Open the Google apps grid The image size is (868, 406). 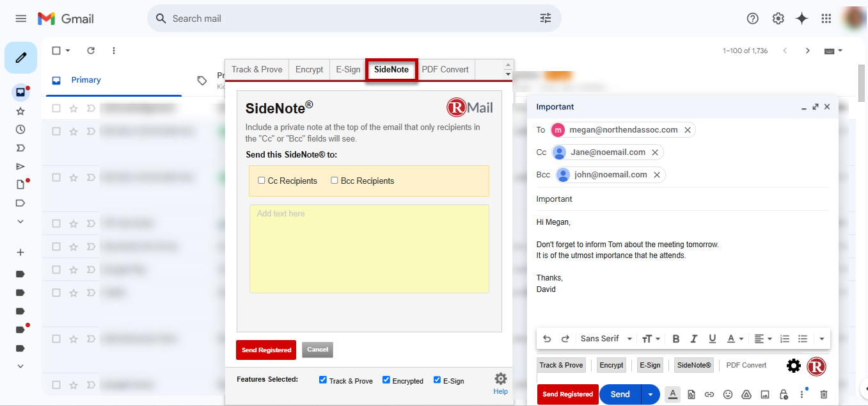click(826, 19)
